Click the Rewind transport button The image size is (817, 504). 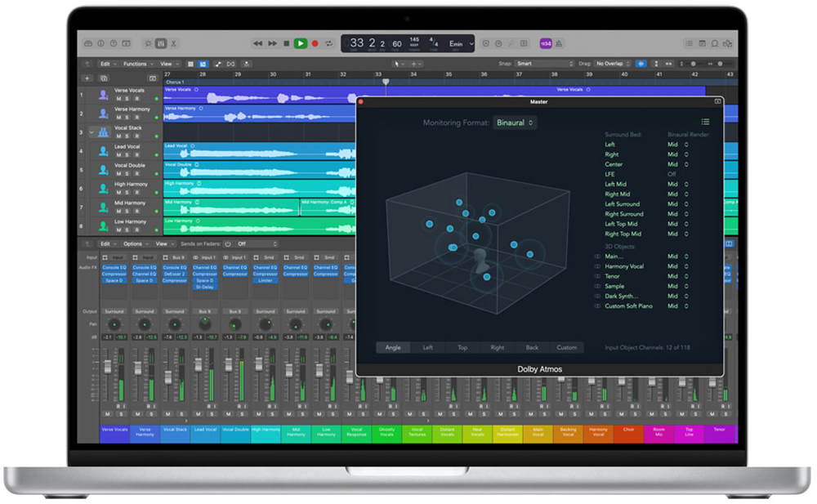[x=258, y=44]
